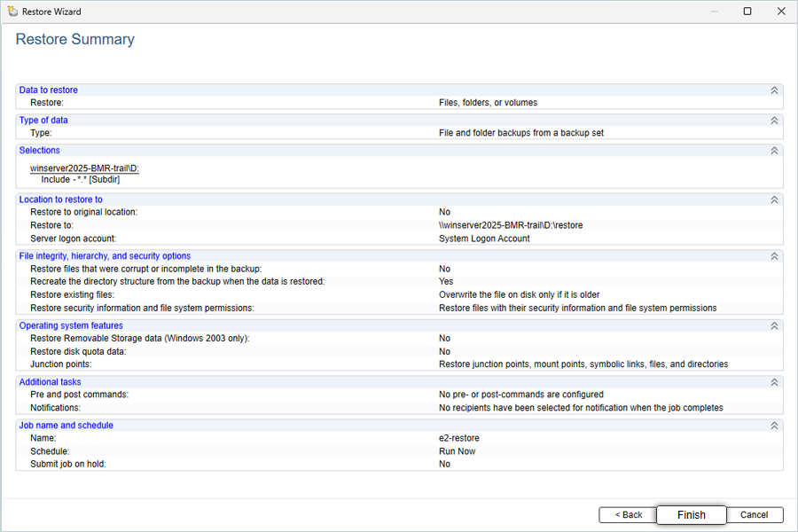Click the Recreate the directory structure label
The width and height of the screenshot is (798, 532).
pos(177,282)
